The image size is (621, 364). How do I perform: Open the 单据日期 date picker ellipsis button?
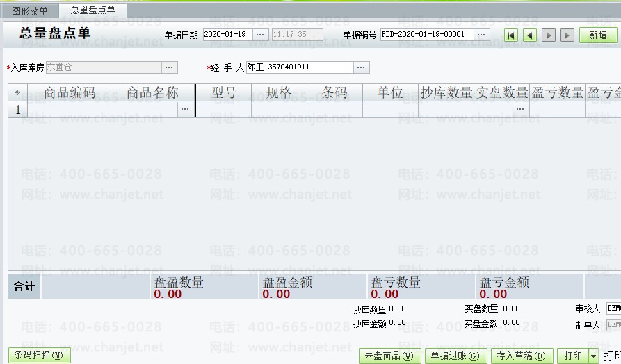pos(260,34)
